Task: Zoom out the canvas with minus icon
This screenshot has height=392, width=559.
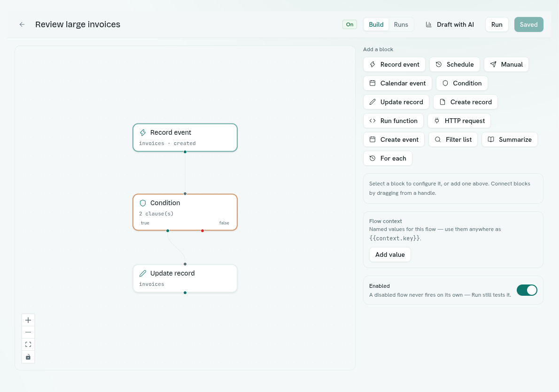Action: [28, 332]
